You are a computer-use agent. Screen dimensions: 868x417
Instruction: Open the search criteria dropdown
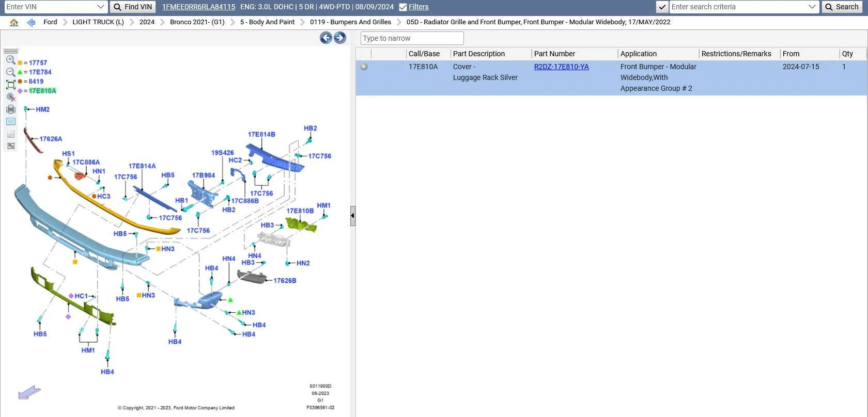812,7
